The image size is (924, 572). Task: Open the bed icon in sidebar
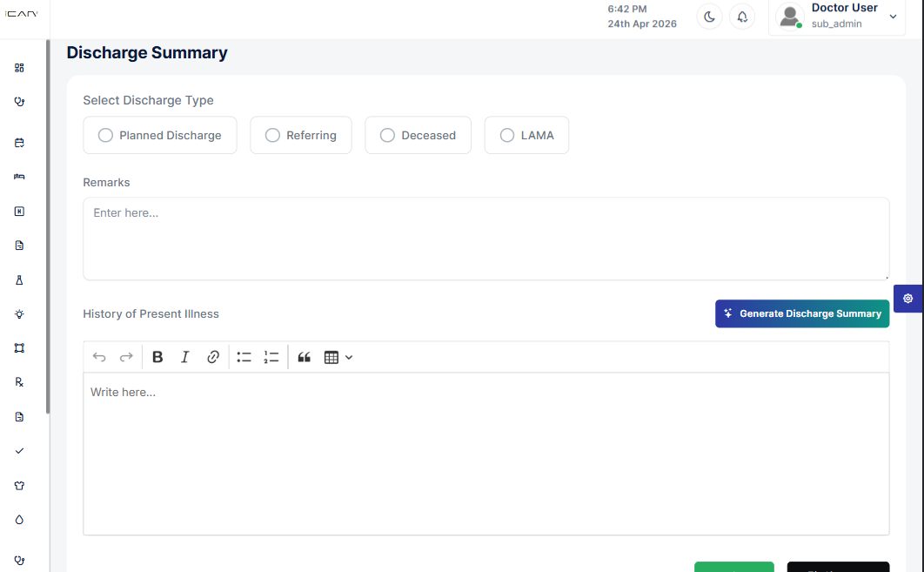[19, 177]
